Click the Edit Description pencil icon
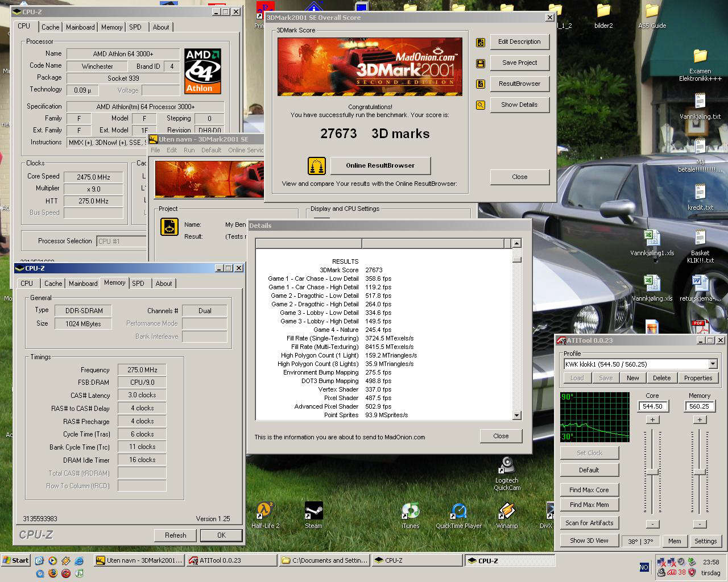728x582 pixels. (x=481, y=42)
